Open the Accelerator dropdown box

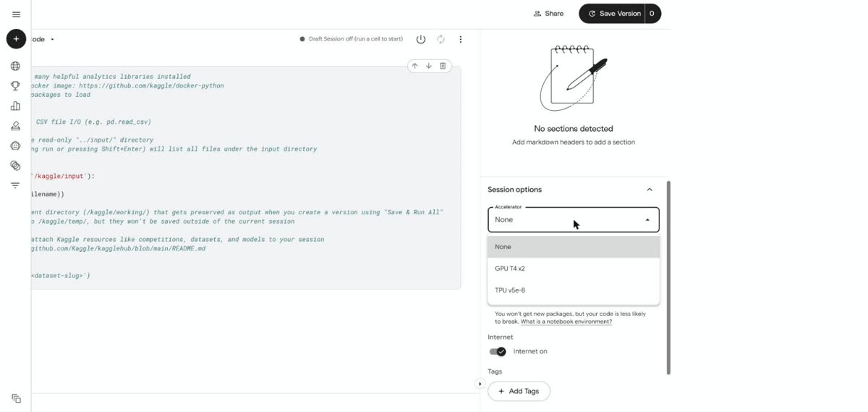click(x=574, y=219)
